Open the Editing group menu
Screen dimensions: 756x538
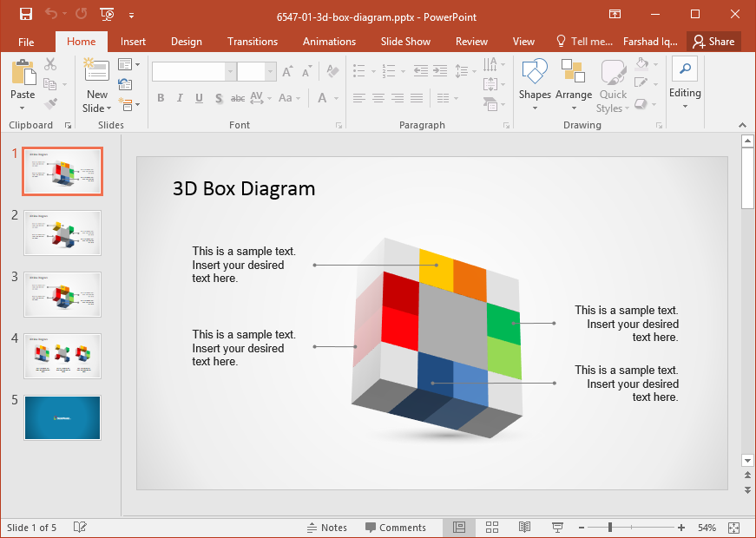[x=685, y=83]
